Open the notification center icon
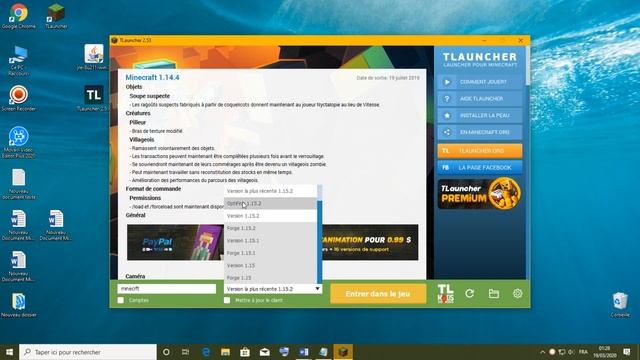The width and height of the screenshot is (640, 360). coord(627,352)
